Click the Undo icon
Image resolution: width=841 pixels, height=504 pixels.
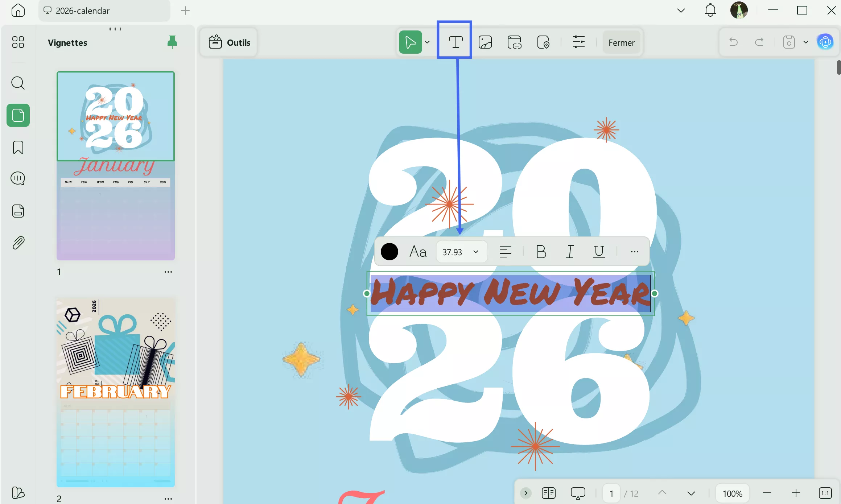tap(733, 42)
